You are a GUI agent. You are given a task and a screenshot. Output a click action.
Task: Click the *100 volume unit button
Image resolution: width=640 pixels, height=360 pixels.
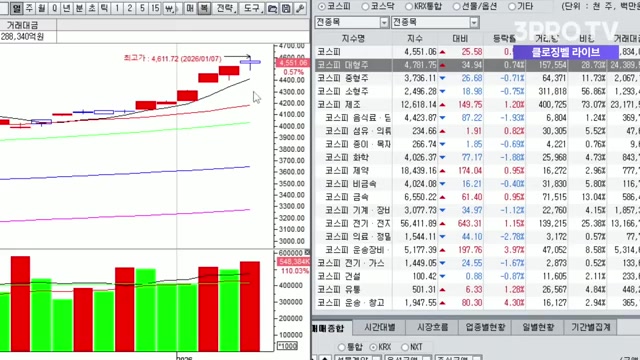click(x=287, y=346)
